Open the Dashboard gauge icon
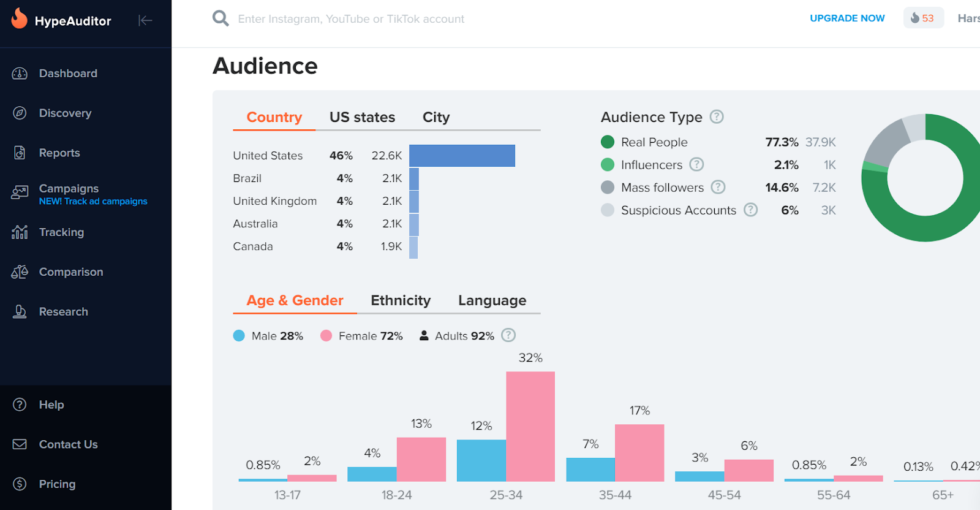This screenshot has width=980, height=510. (x=20, y=74)
